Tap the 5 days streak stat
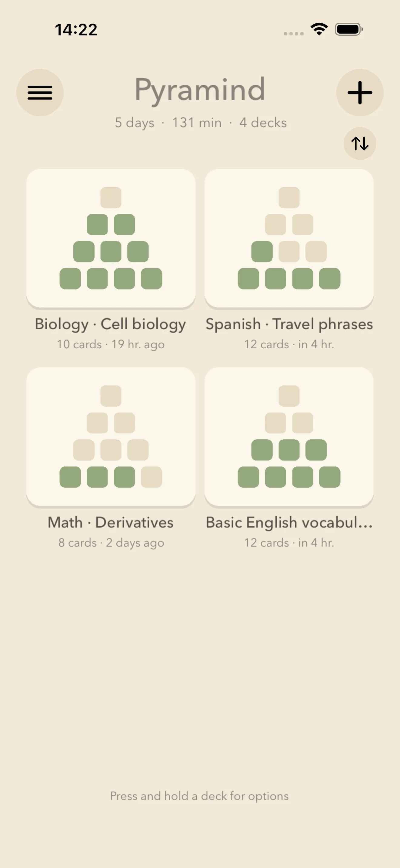Screen dimensions: 400x868 click(134, 123)
